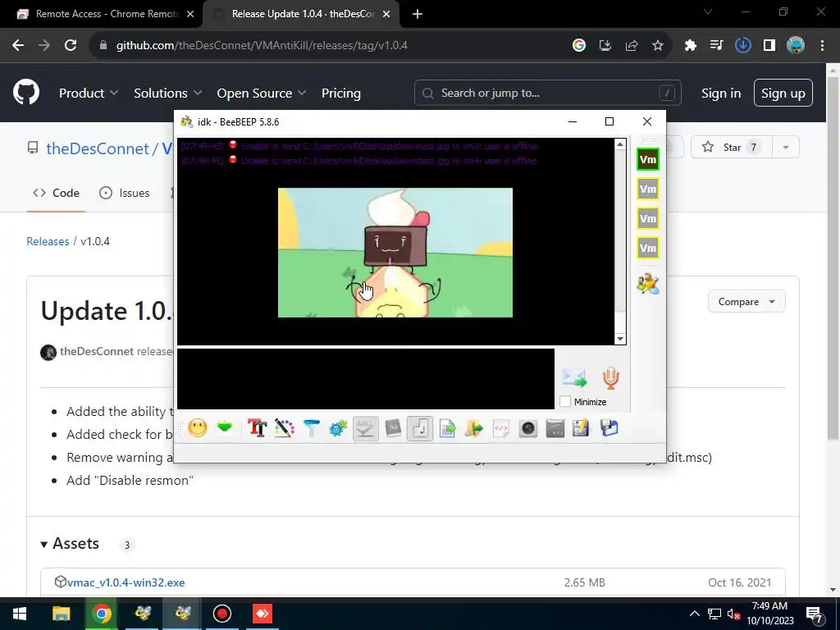The height and width of the screenshot is (630, 840).
Task: Click the Sign up button
Action: pyautogui.click(x=783, y=94)
